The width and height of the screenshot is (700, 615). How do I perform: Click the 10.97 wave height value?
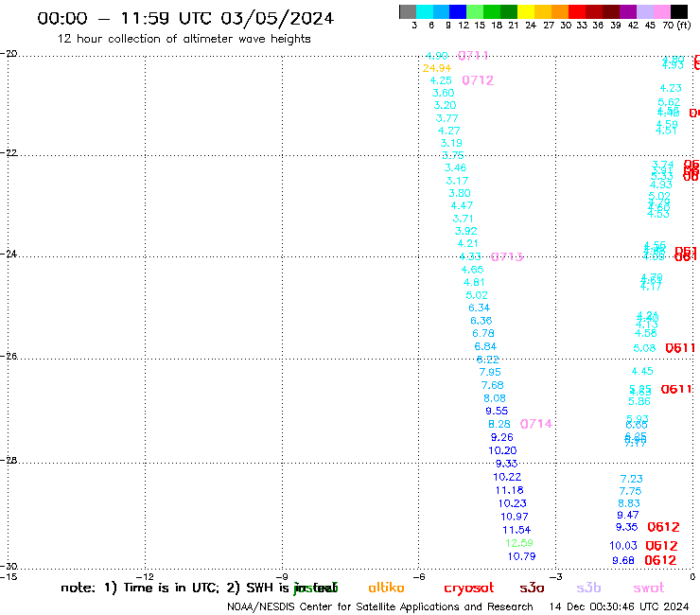(x=515, y=517)
